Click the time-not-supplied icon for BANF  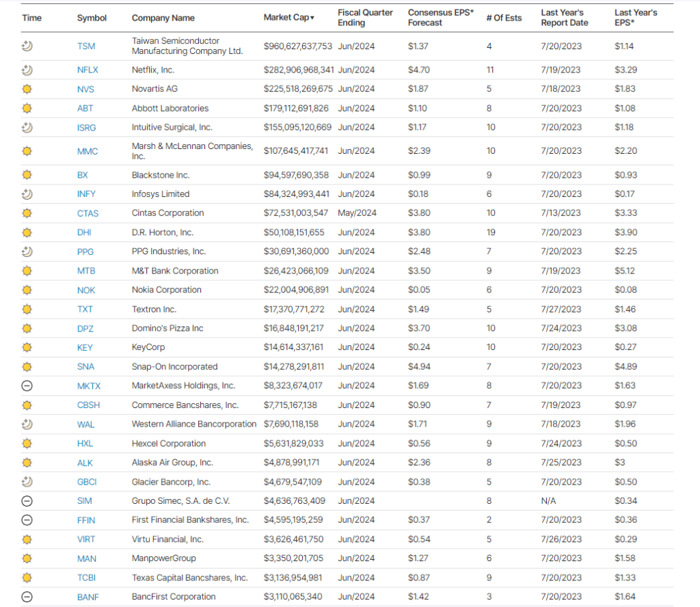click(x=27, y=597)
